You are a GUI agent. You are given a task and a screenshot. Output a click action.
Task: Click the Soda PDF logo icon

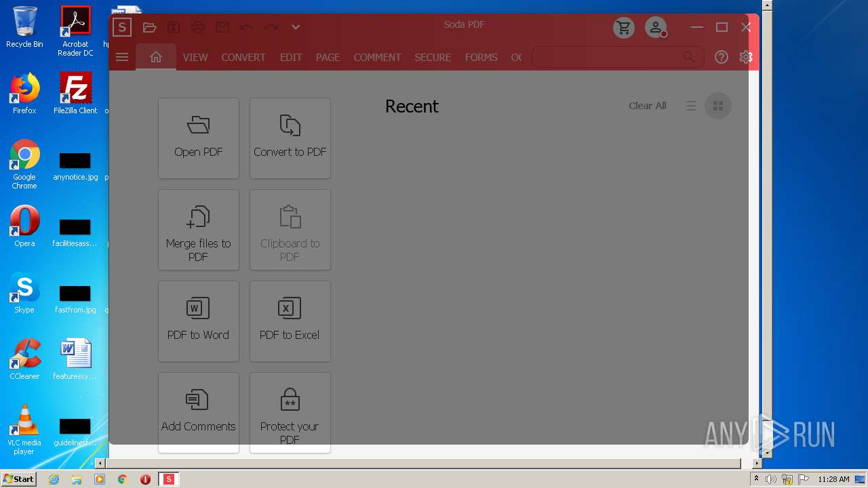click(x=121, y=27)
